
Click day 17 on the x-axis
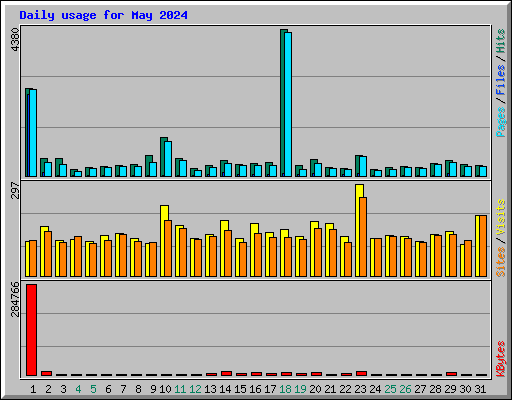(x=270, y=389)
